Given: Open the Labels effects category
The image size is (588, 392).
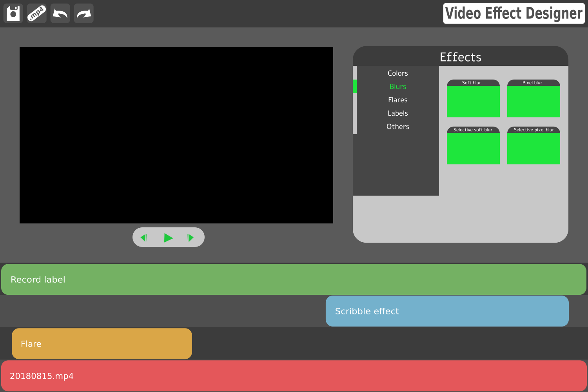Looking at the screenshot, I should [x=398, y=113].
